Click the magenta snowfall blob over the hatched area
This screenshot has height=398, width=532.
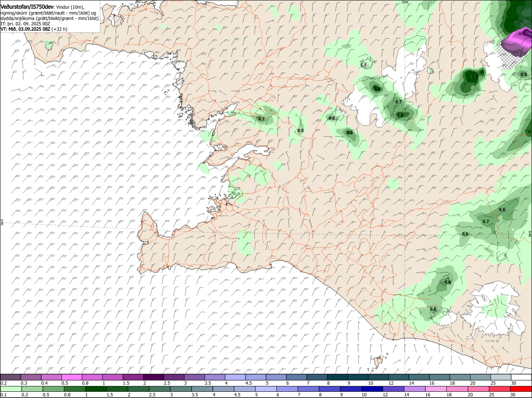515,42
